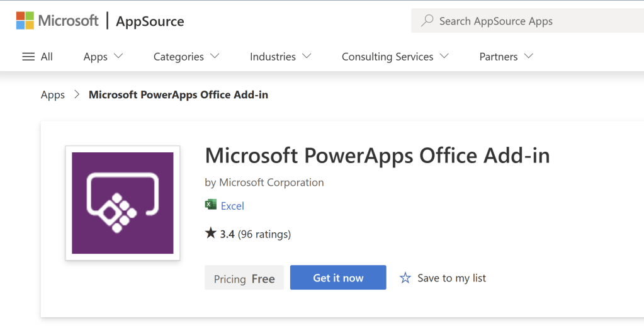Expand the Apps dropdown menu
This screenshot has width=644, height=328.
pyautogui.click(x=103, y=57)
